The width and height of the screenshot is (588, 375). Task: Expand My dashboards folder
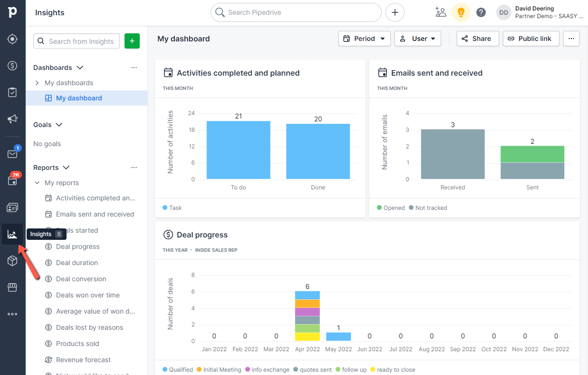click(x=37, y=83)
